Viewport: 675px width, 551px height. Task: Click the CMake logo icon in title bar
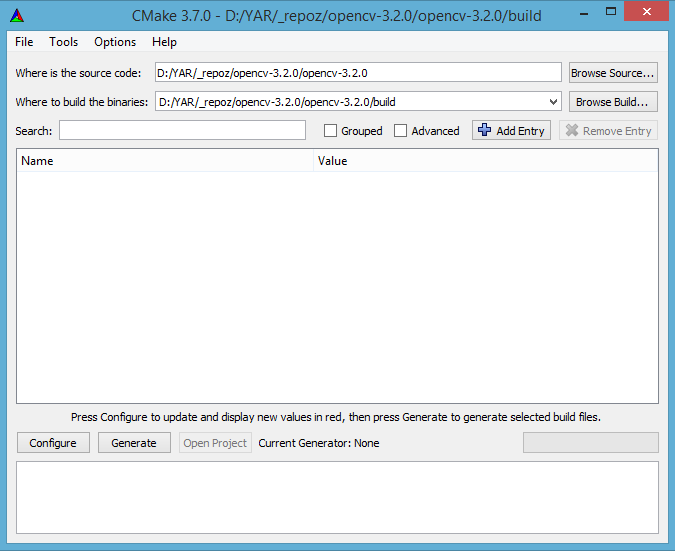17,15
